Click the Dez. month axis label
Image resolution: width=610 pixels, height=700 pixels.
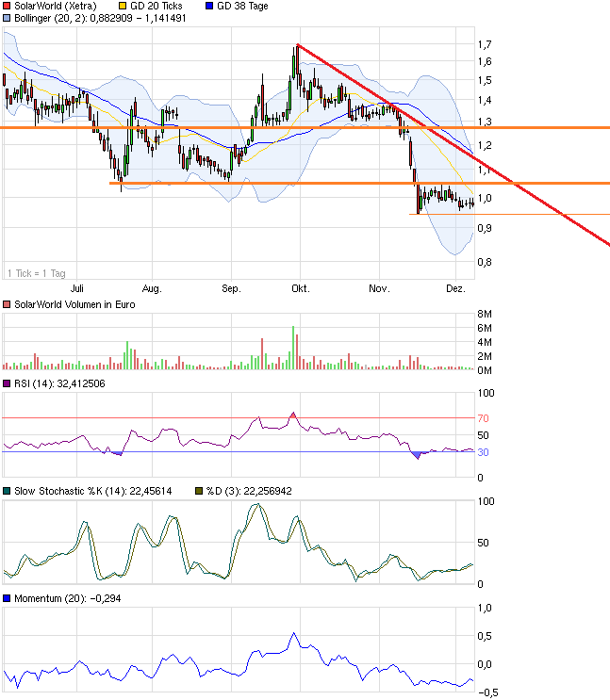coord(455,288)
